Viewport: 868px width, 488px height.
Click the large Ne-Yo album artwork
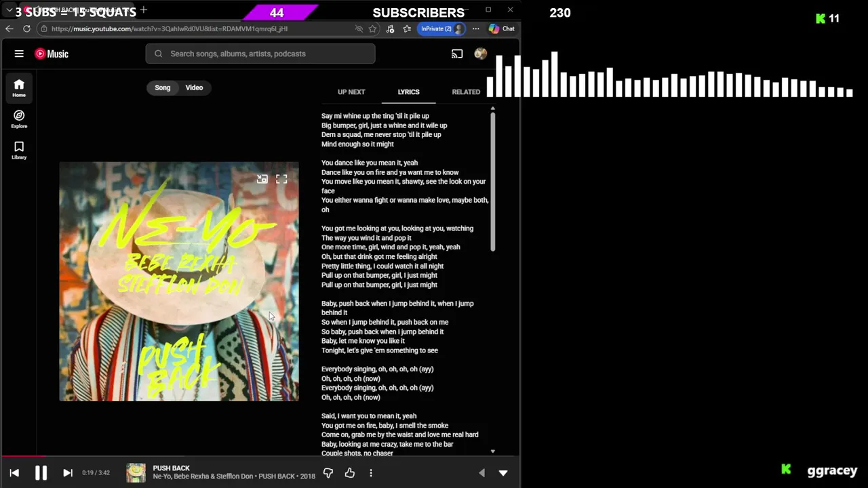point(179,281)
